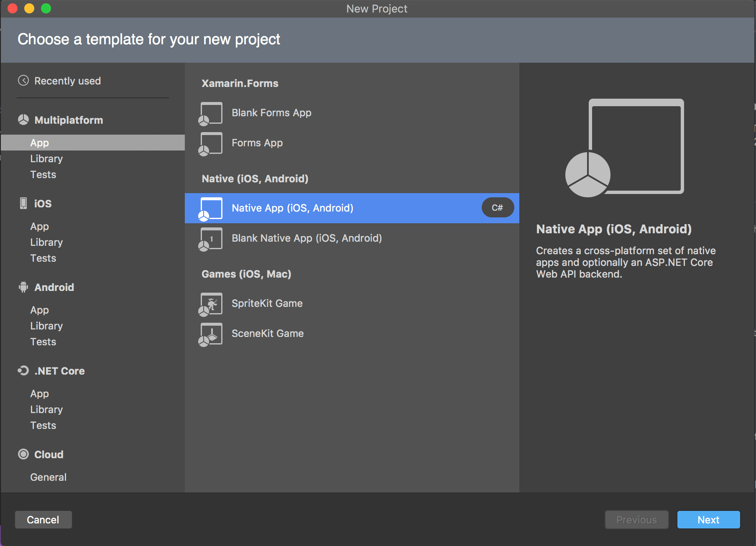Select Library under Multiplatform

(46, 158)
